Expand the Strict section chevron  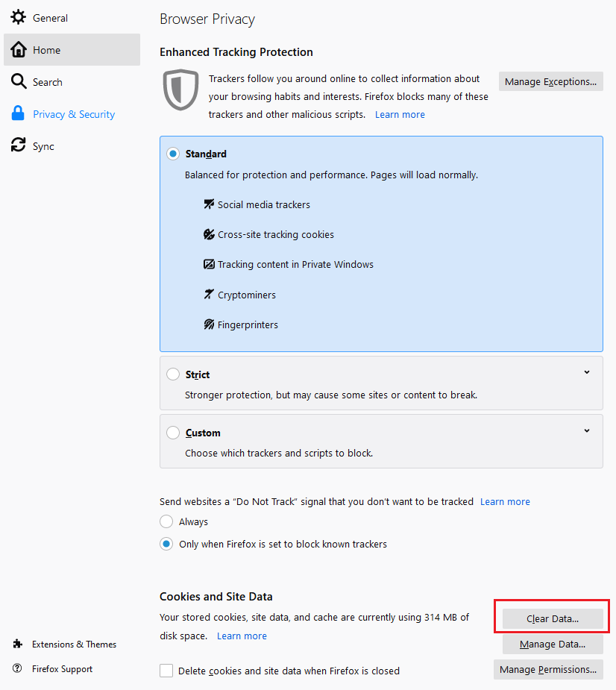click(587, 372)
